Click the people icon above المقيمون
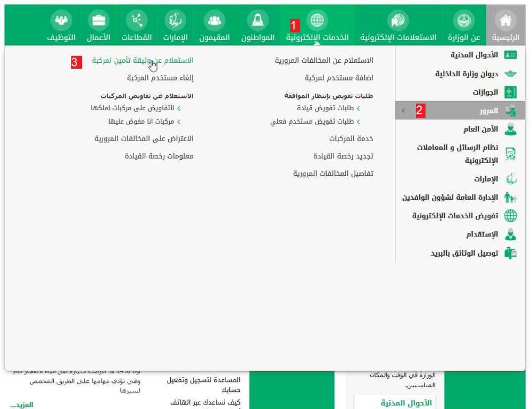This screenshot has height=409, width=532. 214,20
